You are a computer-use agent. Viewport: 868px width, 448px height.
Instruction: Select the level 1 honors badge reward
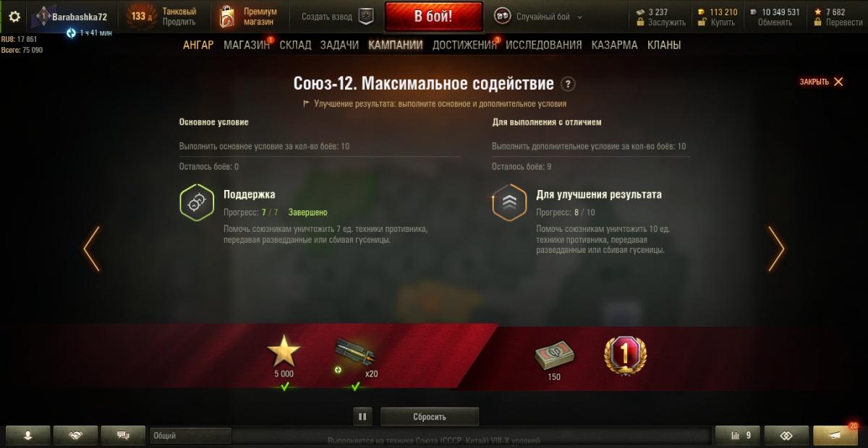tap(625, 355)
